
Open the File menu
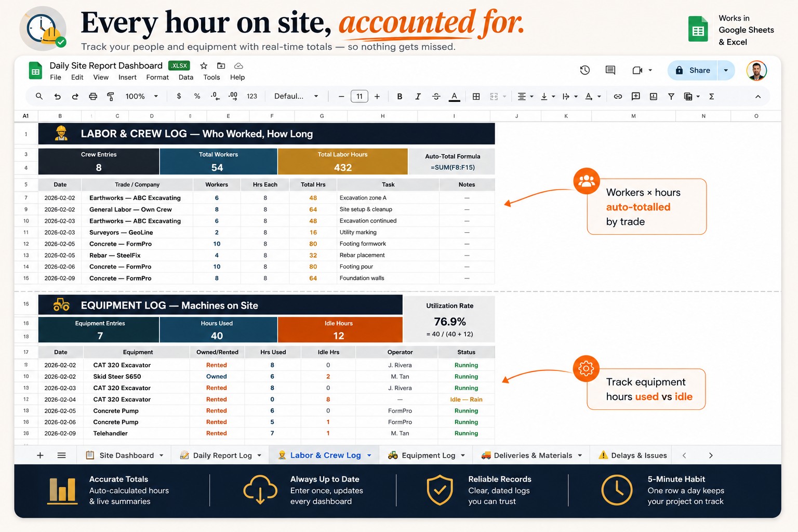pyautogui.click(x=56, y=77)
